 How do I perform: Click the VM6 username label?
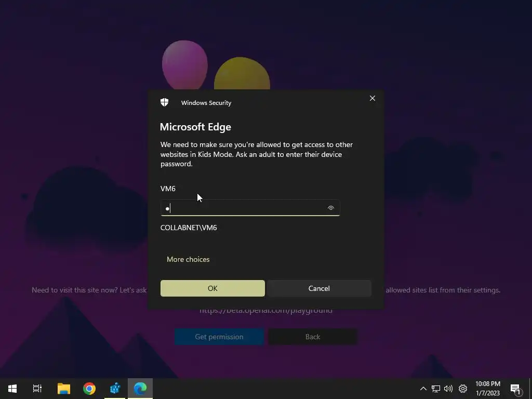168,189
